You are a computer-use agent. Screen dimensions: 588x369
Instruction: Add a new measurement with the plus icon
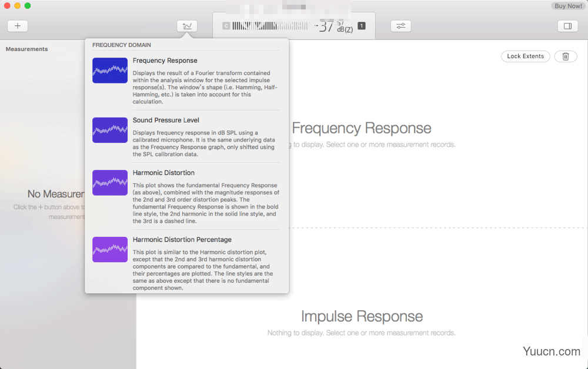(18, 26)
